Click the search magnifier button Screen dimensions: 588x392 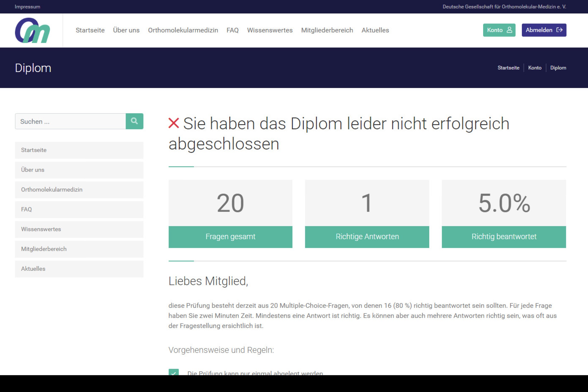(134, 121)
